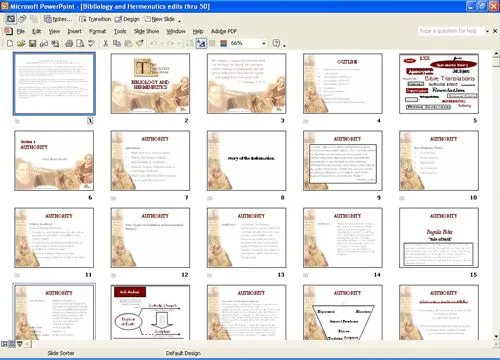Play transition icon under slide 14
The height and width of the screenshot is (360, 500).
tap(306, 275)
